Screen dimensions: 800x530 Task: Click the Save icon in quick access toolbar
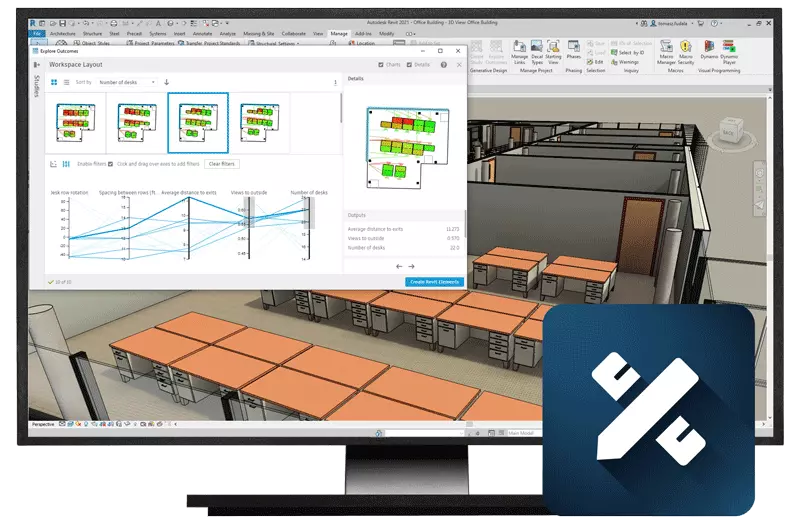pyautogui.click(x=62, y=23)
